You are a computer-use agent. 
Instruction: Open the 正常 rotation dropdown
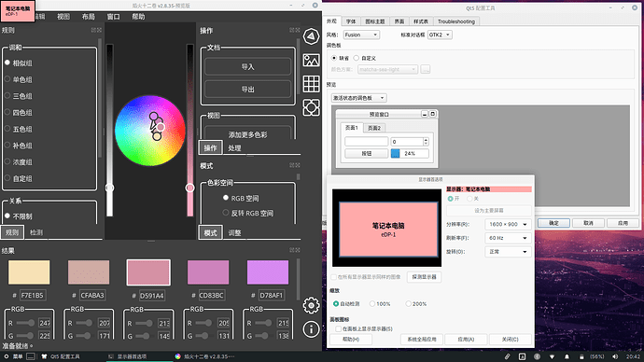(508, 252)
